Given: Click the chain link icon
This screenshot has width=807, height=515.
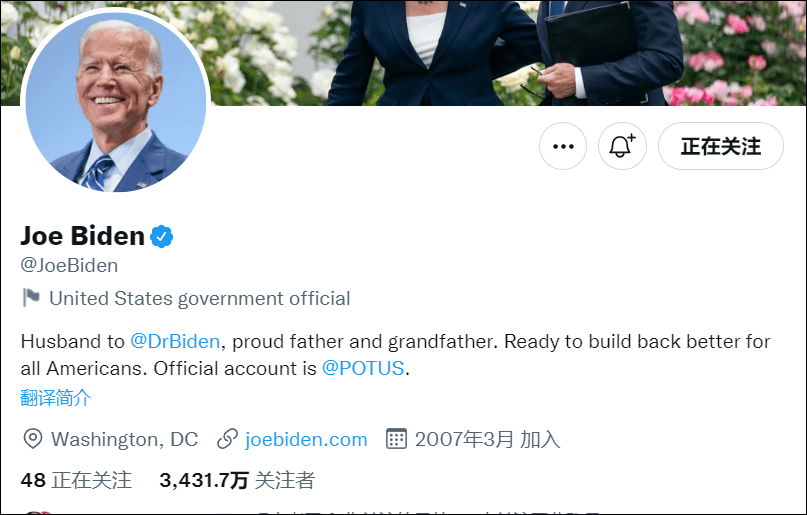Looking at the screenshot, I should tap(227, 439).
